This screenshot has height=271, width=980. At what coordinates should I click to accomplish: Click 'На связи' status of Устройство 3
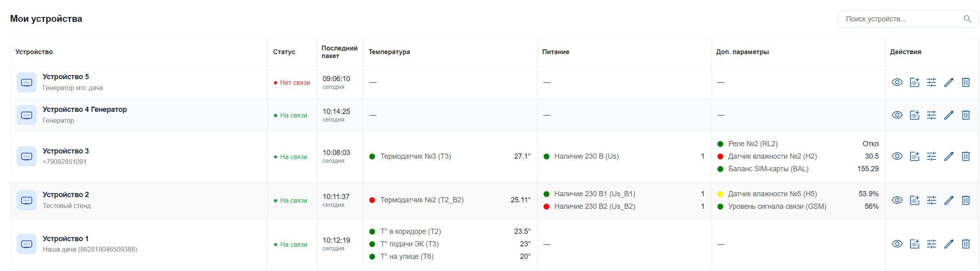point(290,157)
